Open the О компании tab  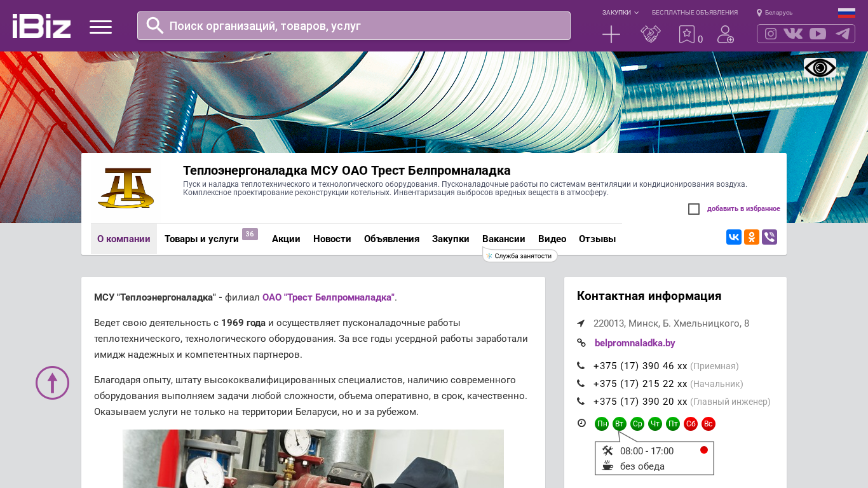[124, 239]
